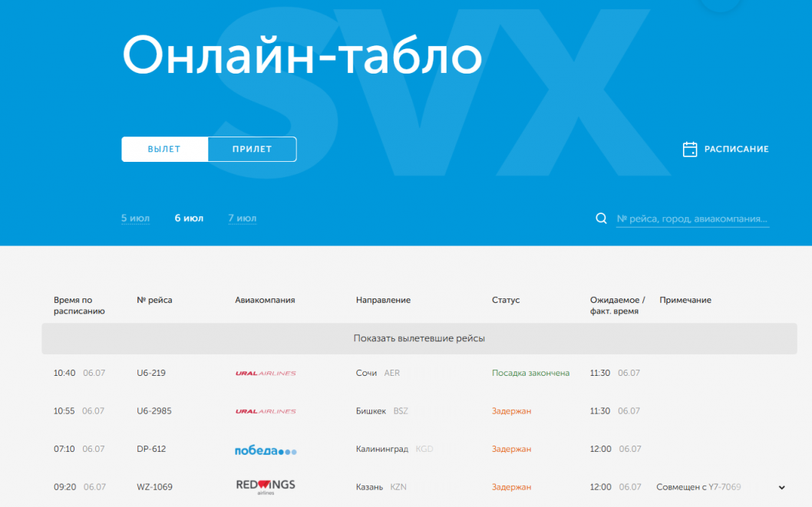Image resolution: width=812 pixels, height=507 pixels.
Task: Select the 5 июл date
Action: click(135, 219)
